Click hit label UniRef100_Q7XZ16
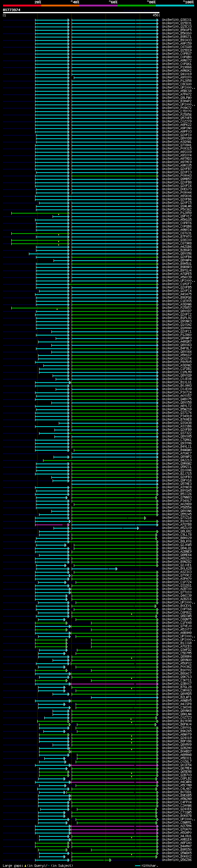Viewport: 197px width, 868px height. pos(176,518)
